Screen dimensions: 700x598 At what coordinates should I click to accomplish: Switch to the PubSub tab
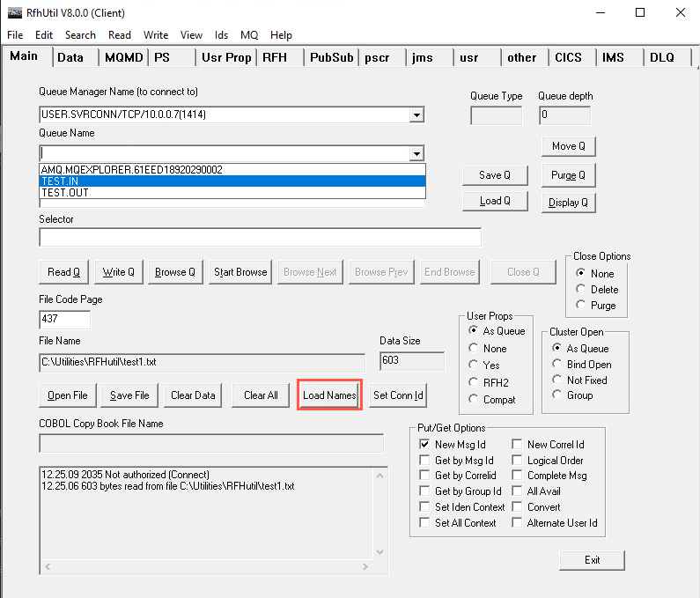tap(332, 57)
